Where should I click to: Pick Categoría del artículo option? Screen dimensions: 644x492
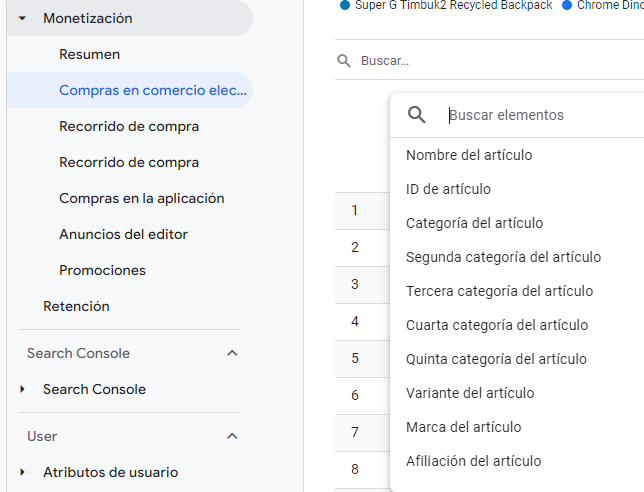click(x=476, y=223)
